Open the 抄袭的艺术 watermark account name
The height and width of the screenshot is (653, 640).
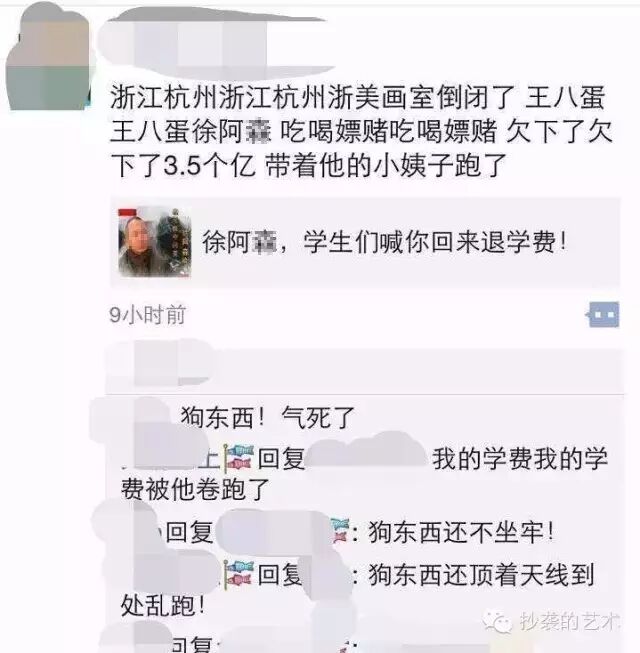click(568, 622)
